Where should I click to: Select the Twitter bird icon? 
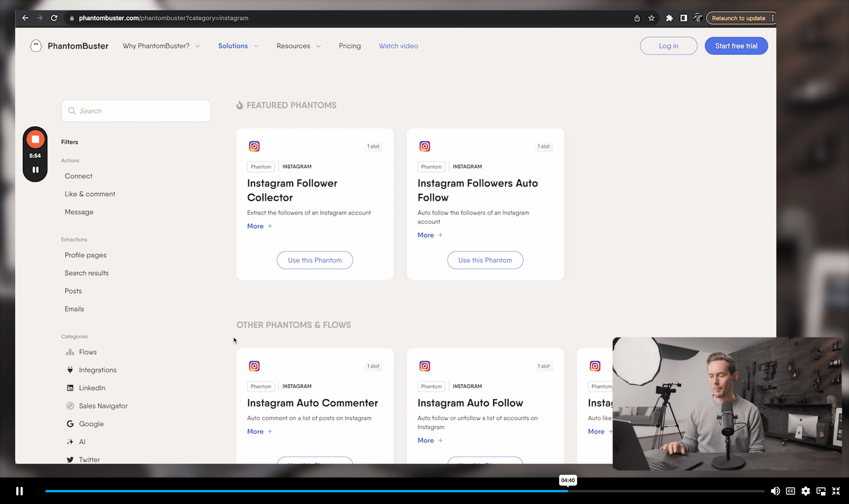(70, 460)
